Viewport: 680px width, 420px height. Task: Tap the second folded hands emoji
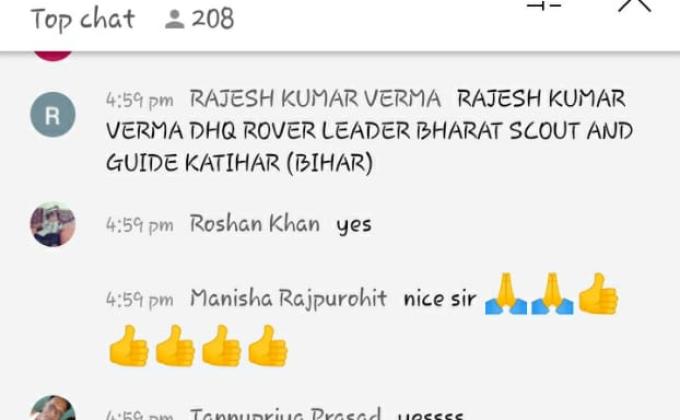[x=552, y=294]
